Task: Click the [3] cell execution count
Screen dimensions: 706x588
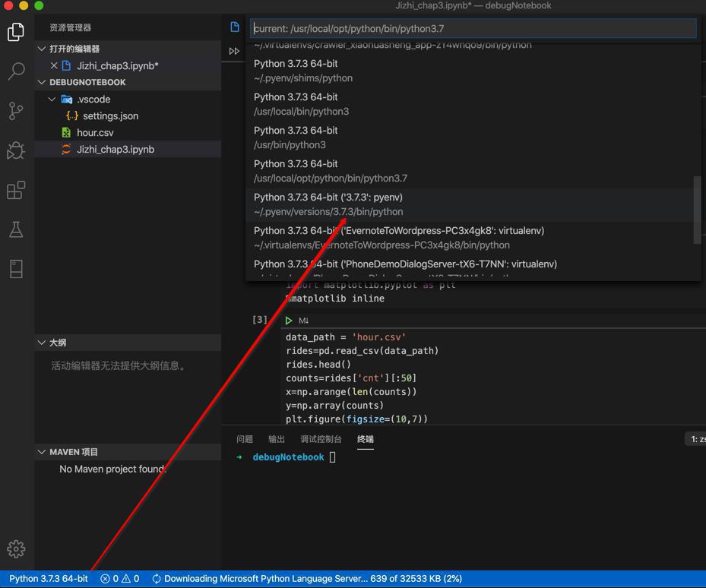Action: click(x=260, y=320)
